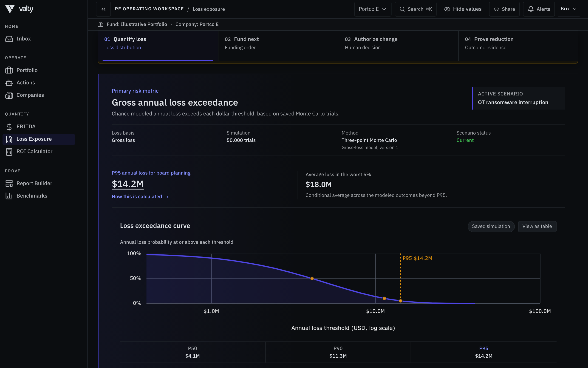The width and height of the screenshot is (588, 368).
Task: Open Report Builder layout icon
Action: point(9,184)
